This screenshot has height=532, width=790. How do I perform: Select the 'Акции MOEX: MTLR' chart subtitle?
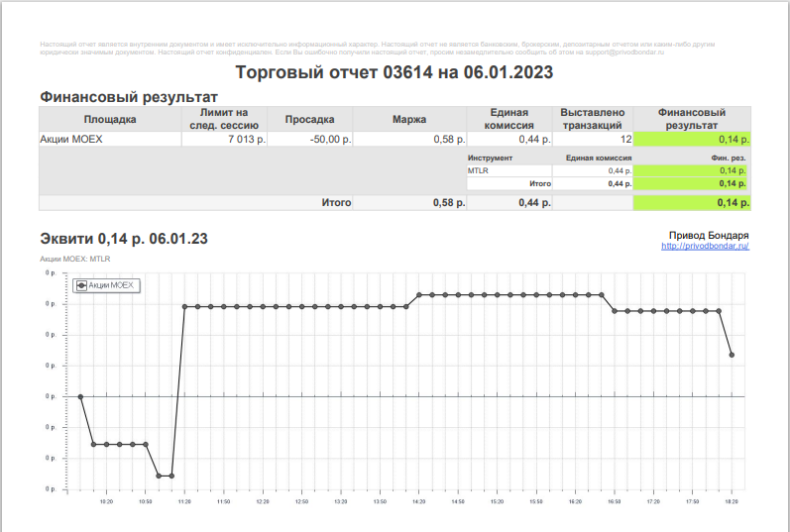75,259
